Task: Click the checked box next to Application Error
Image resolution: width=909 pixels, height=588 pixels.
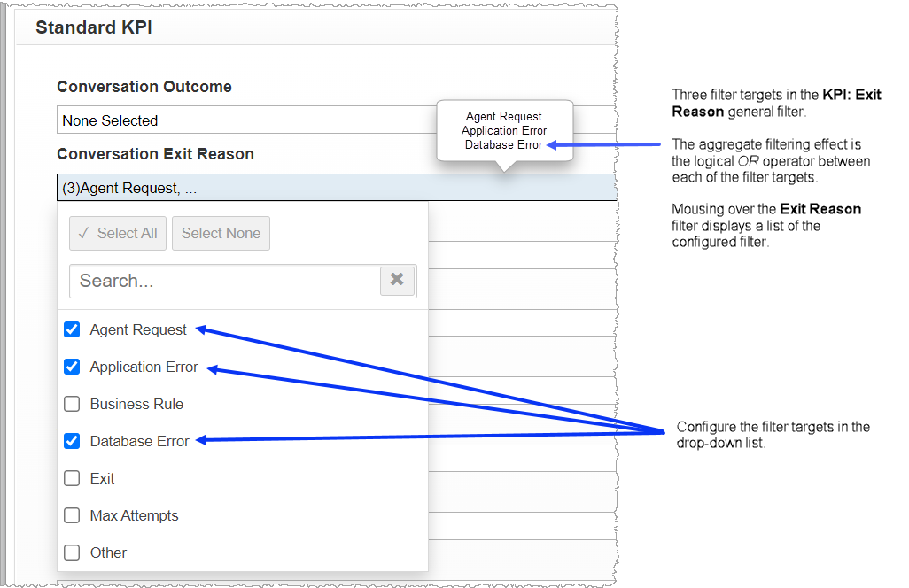Action: pyautogui.click(x=72, y=367)
